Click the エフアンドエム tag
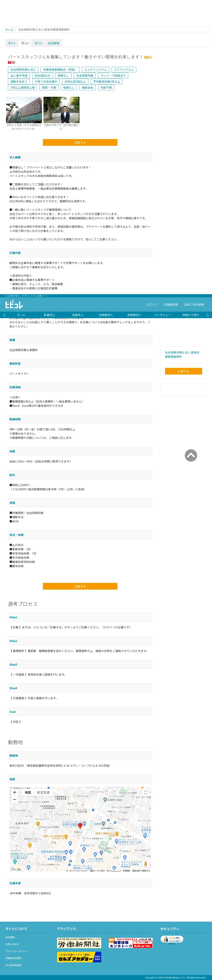The image size is (212, 980). click(x=123, y=70)
